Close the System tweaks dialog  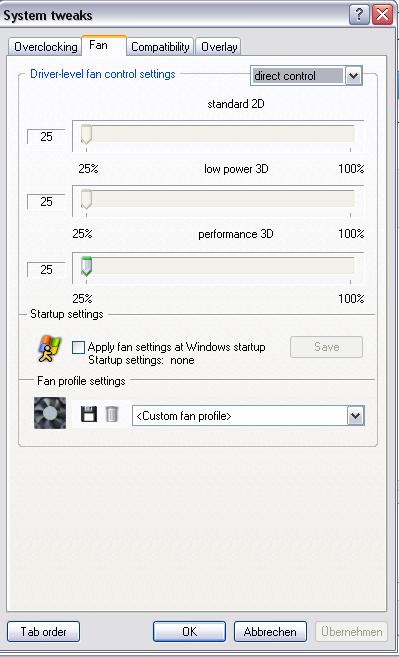383,16
